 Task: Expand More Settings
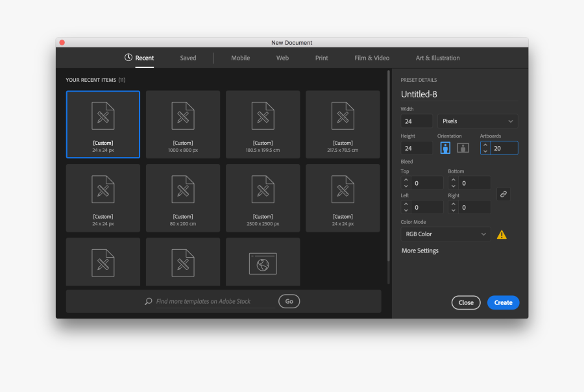[x=419, y=250]
